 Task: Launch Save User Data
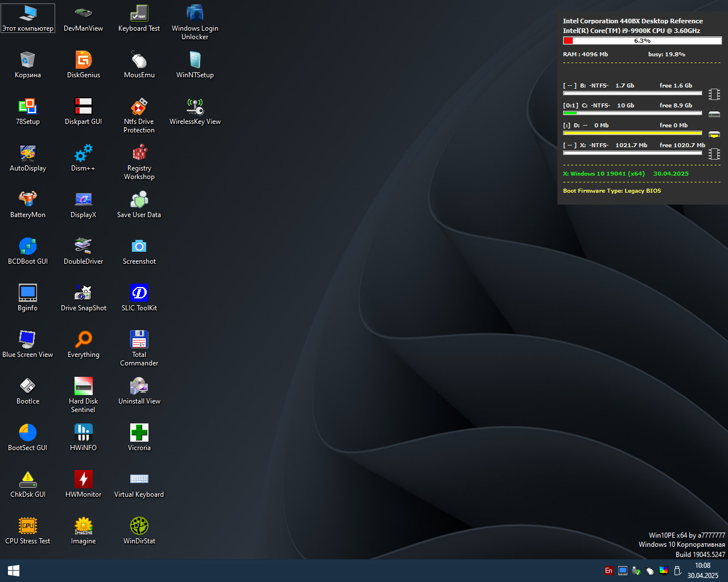139,205
